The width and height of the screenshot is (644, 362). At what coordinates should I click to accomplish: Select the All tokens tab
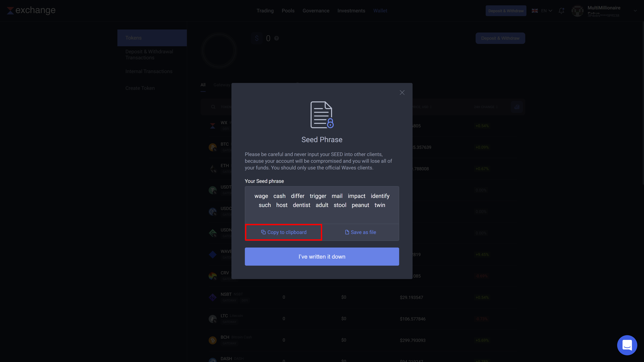pyautogui.click(x=203, y=85)
